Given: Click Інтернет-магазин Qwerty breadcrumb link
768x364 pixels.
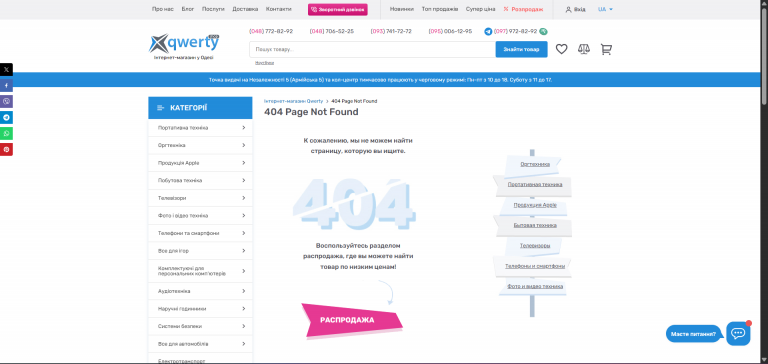Looking at the screenshot, I should pyautogui.click(x=293, y=101).
